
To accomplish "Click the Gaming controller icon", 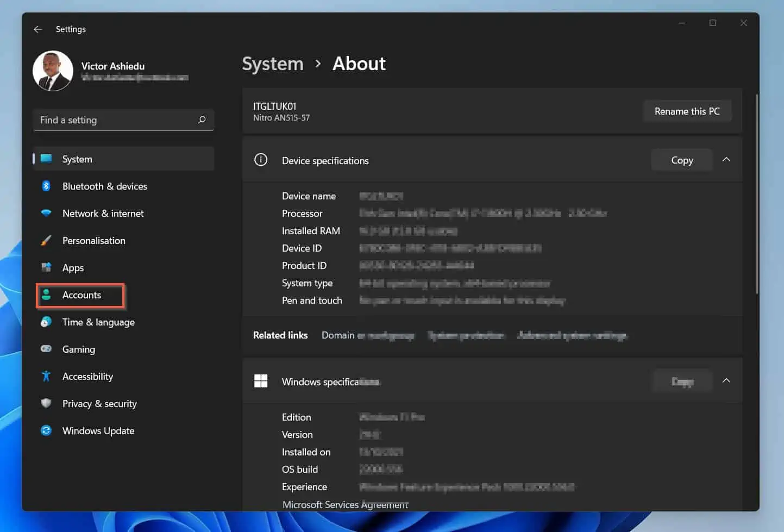I will pos(46,349).
